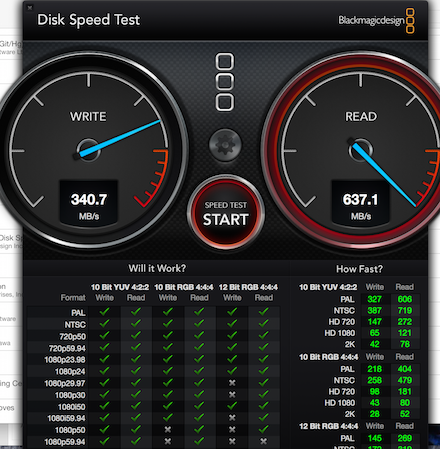Click the read speed gauge needle
Viewport: 440px width, 449px height.
(382, 173)
